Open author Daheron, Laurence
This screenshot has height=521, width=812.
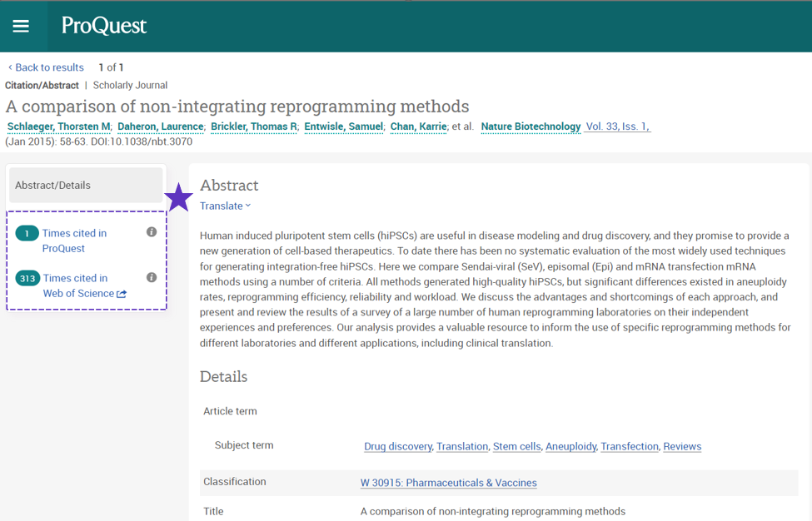point(160,127)
